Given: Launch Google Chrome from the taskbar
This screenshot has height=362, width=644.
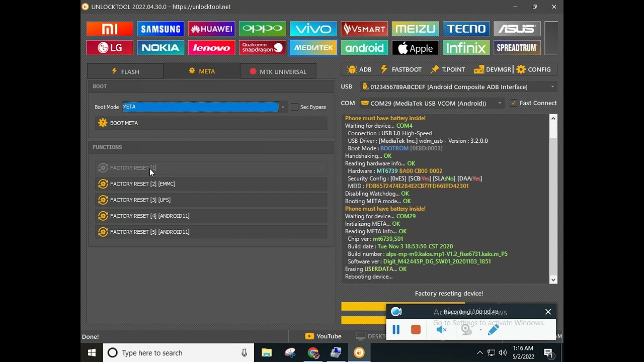Looking at the screenshot, I should click(x=313, y=353).
